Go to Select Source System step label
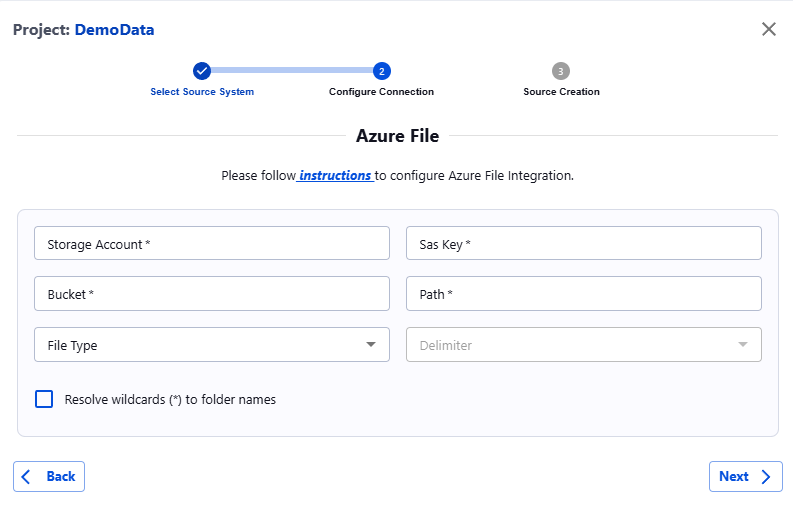 tap(202, 92)
